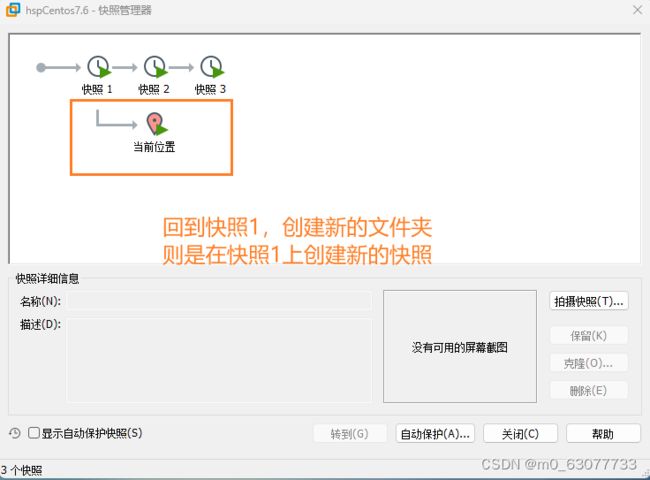Screen dimensions: 650x480
Task: Enable 显示自动保护快照(S) checkbox
Action: (34, 433)
